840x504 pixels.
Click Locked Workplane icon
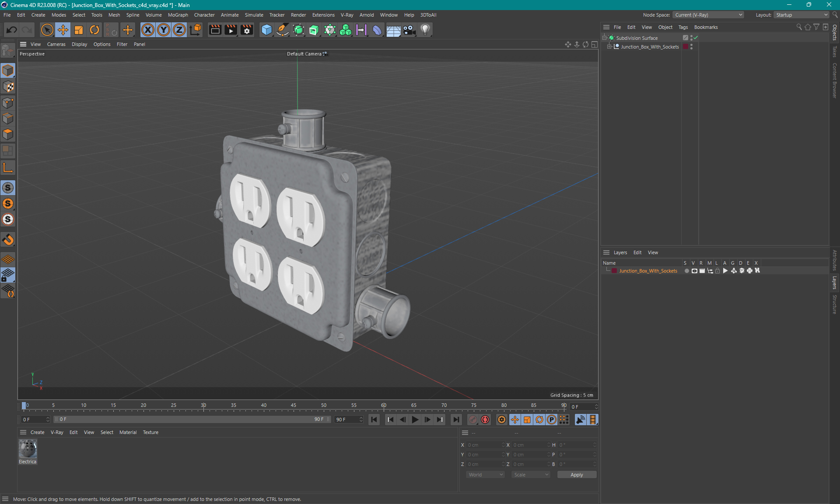8,275
